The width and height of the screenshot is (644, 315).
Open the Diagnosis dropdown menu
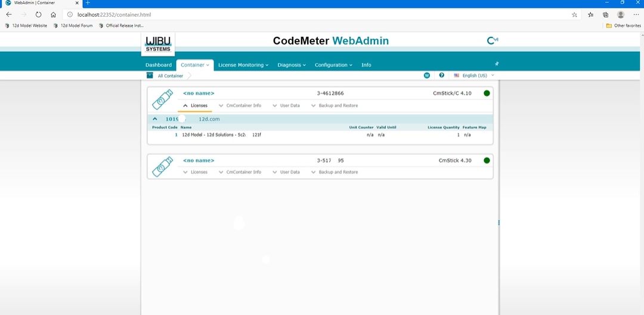[x=292, y=65]
